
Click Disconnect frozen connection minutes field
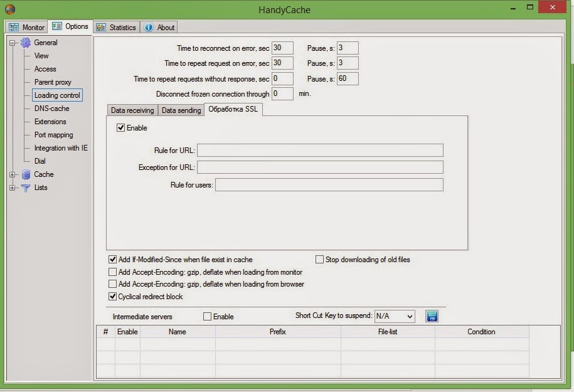282,93
